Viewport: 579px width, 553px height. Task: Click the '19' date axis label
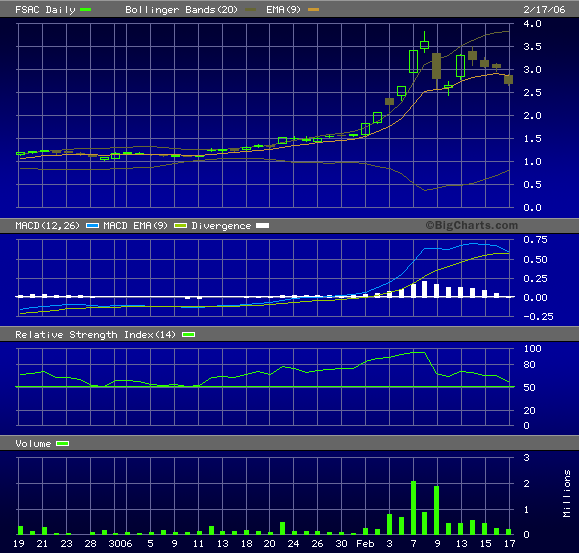(18, 544)
